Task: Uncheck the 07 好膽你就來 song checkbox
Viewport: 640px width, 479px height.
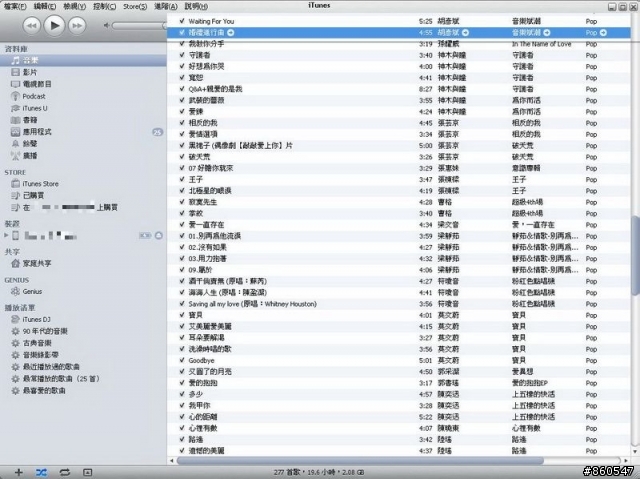Action: (182, 168)
